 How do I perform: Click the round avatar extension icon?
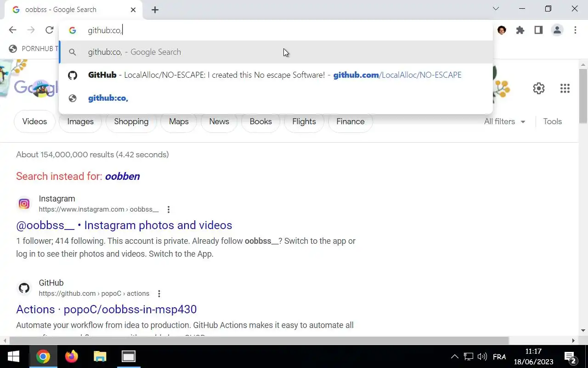tap(502, 30)
